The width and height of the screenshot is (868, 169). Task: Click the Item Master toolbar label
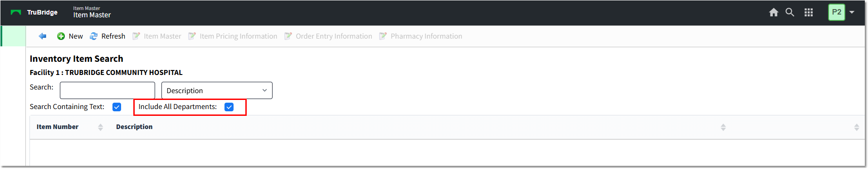coord(162,36)
